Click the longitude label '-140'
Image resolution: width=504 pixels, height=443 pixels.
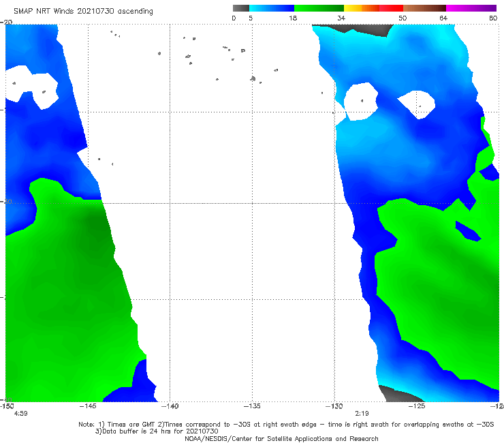tap(170, 406)
